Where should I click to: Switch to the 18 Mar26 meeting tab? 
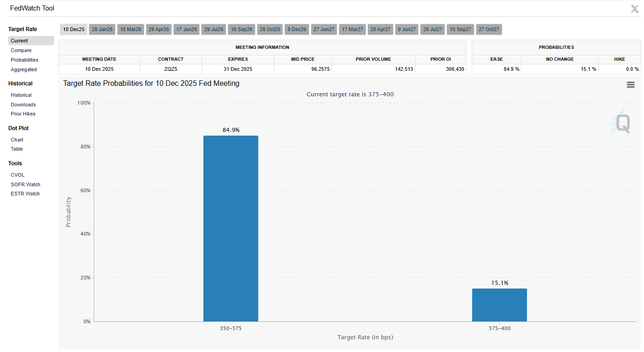click(130, 29)
